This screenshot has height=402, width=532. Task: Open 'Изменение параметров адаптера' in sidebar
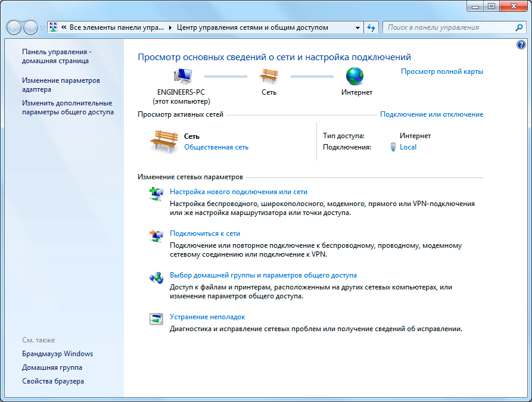[61, 85]
